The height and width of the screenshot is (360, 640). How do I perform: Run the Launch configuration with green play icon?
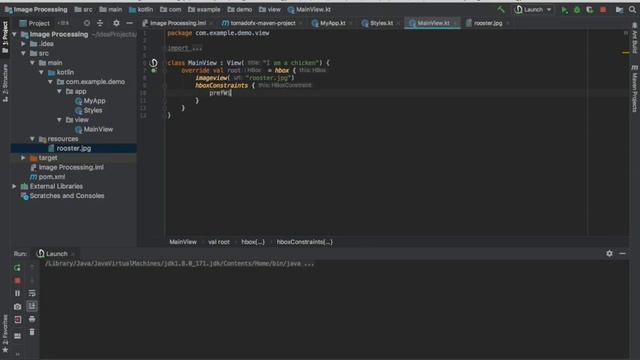564,10
